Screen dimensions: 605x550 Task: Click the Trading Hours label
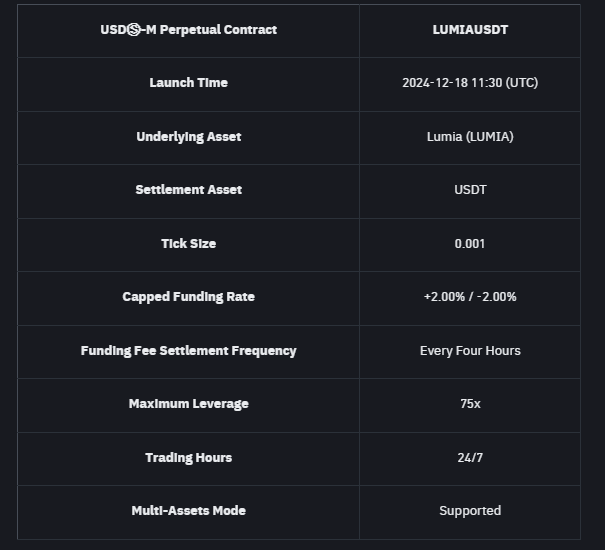(188, 458)
